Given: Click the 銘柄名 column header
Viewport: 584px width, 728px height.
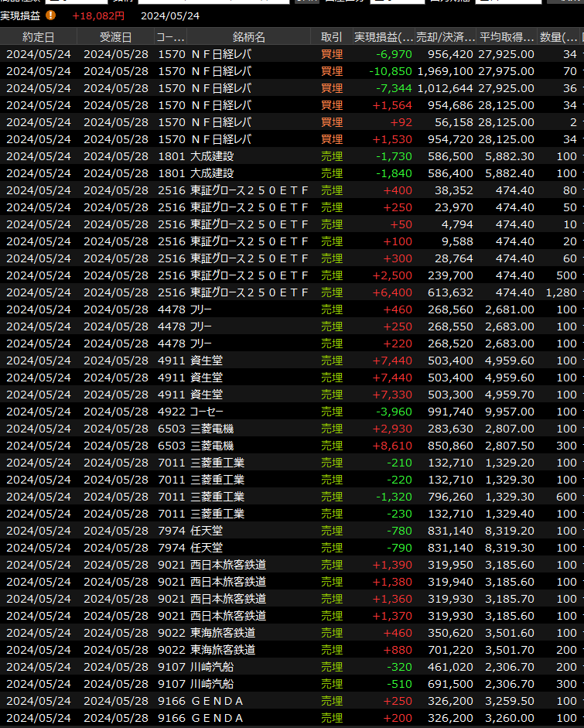Looking at the screenshot, I should (248, 37).
